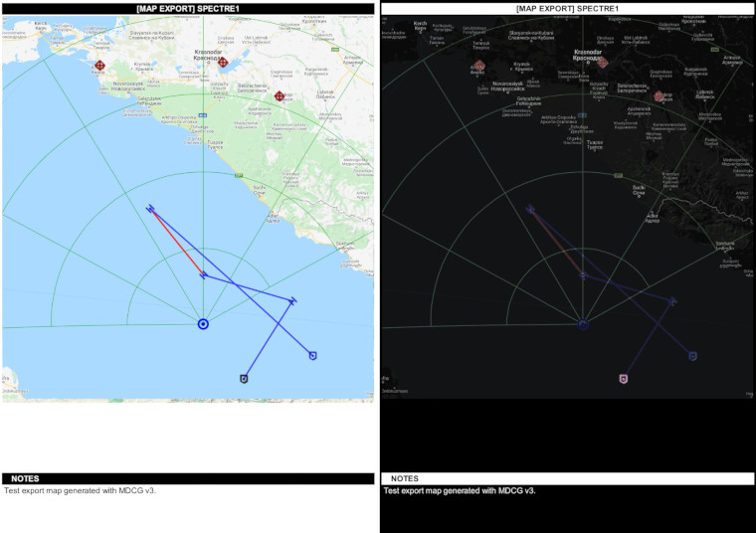
Task: Click the dark shield marker on the light map
Action: pos(244,379)
